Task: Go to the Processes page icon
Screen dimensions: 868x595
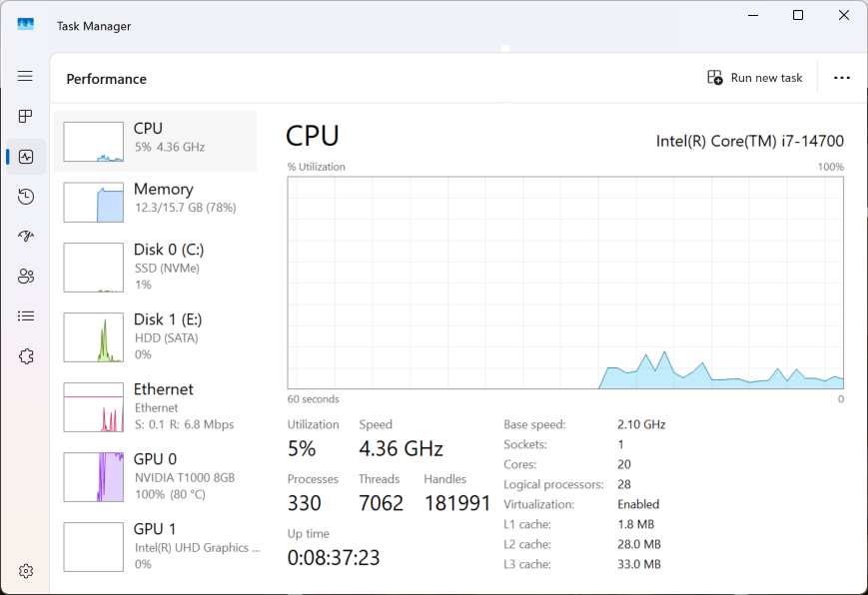Action: [26, 117]
